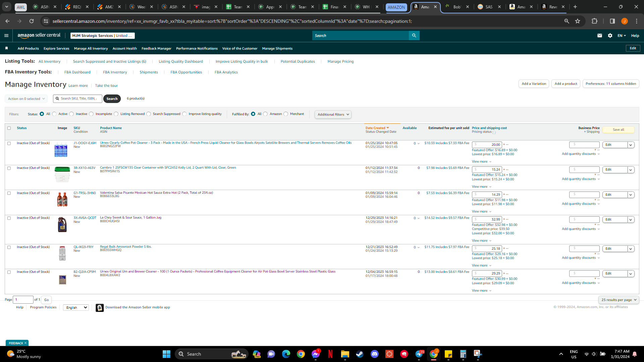
Task: Open the messages envelope icon
Action: pos(600,36)
